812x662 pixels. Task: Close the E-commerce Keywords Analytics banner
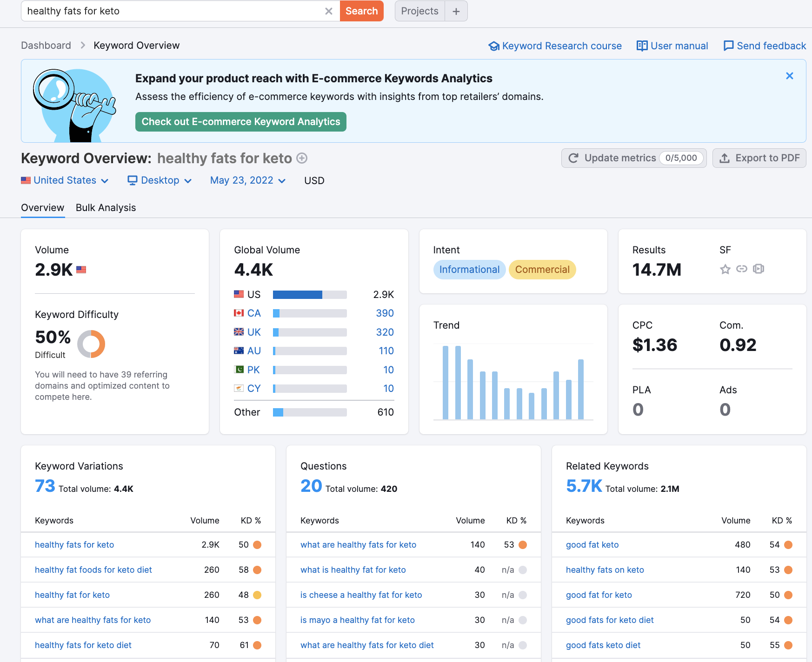pos(789,76)
